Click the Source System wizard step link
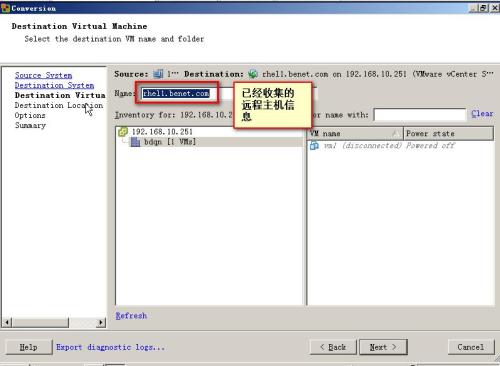This screenshot has height=366, width=500. [x=43, y=75]
